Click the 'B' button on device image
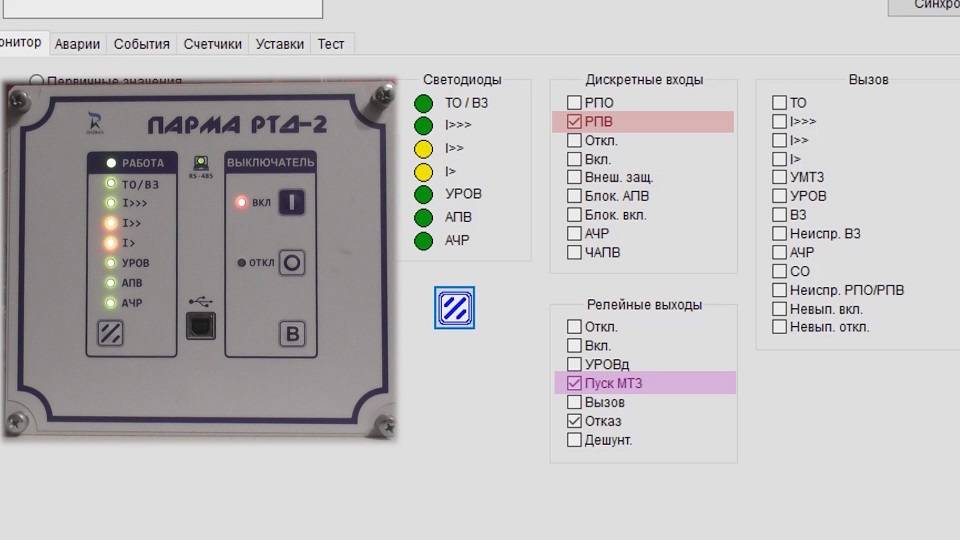 click(292, 334)
